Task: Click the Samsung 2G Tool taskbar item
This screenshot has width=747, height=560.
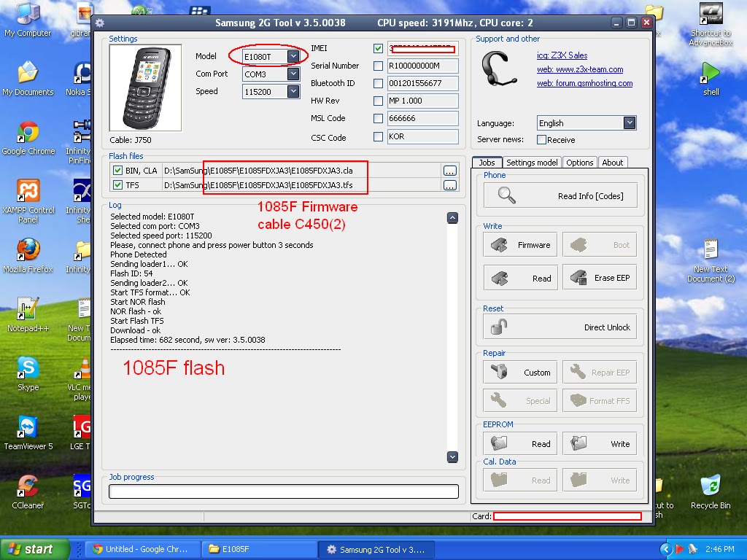Action: 376,549
